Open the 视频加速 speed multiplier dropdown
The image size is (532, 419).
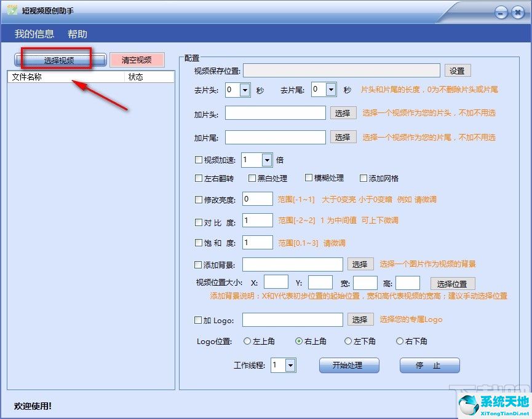click(267, 160)
